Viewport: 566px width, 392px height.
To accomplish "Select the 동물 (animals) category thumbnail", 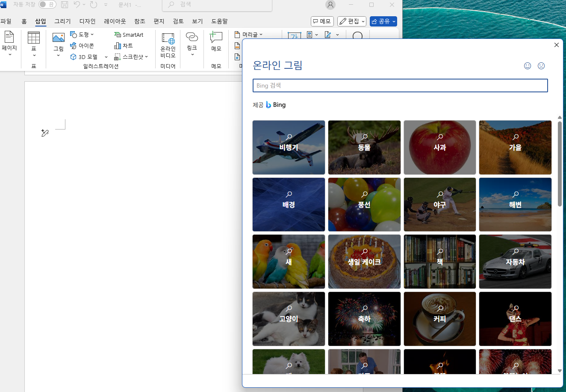I will click(364, 147).
